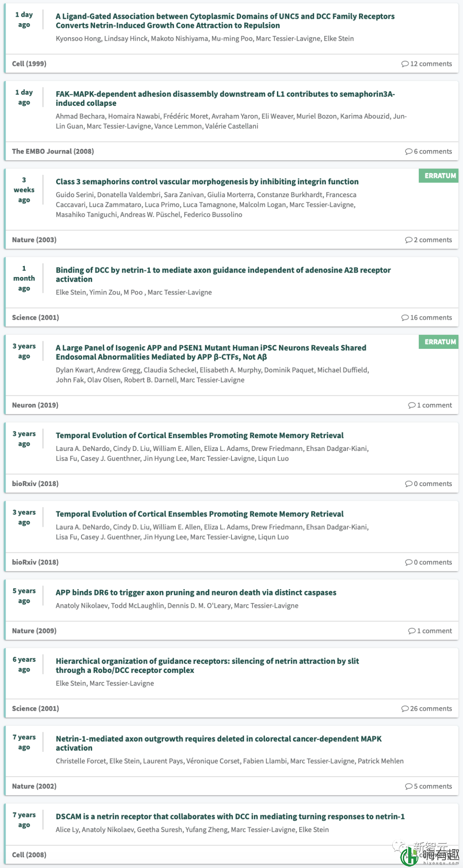Click comment bubble icon beside 12 comments
This screenshot has width=463, height=868.
405,64
